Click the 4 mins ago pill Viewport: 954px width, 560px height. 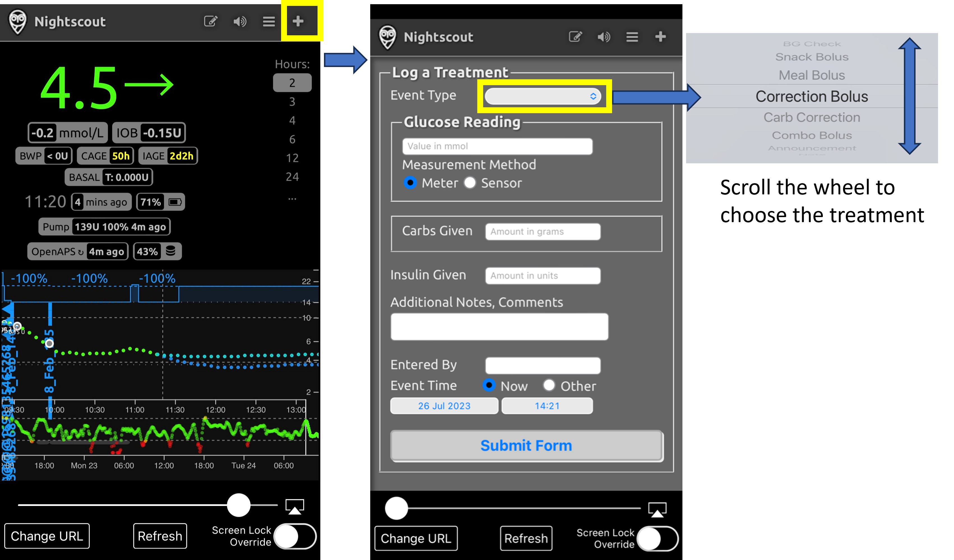click(101, 202)
